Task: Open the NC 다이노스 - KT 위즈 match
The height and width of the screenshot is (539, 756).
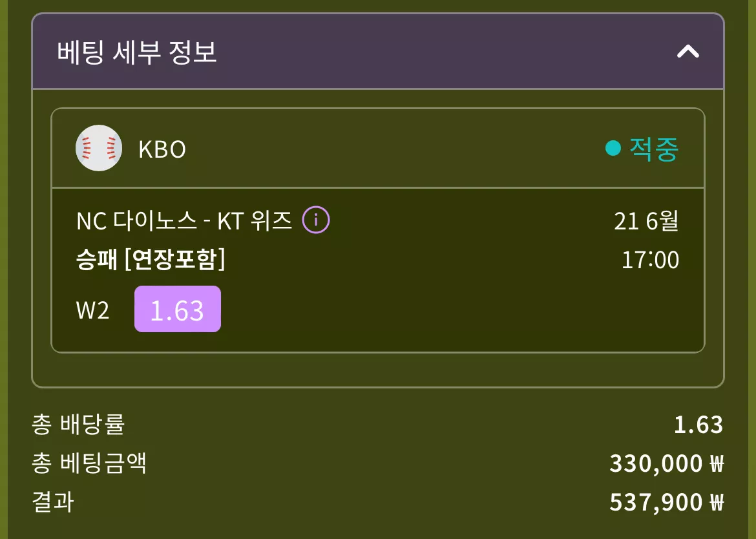Action: coord(184,221)
